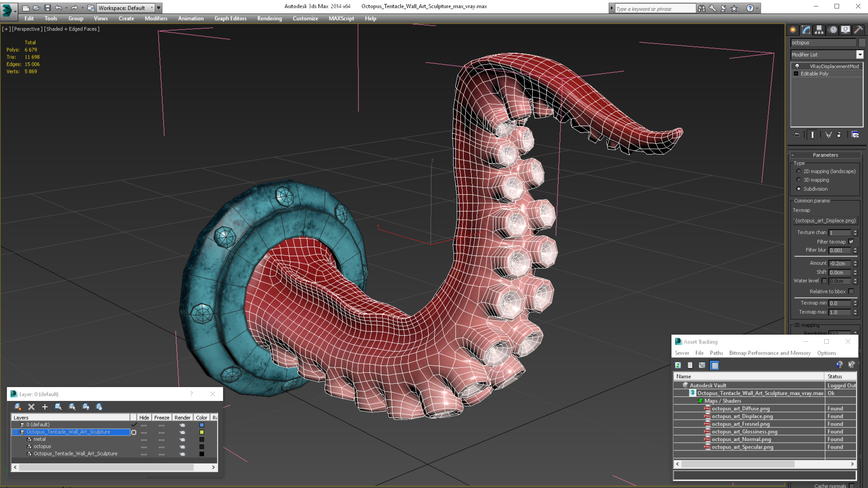This screenshot has width=868, height=488.
Task: Click Status Log icon in Asset Tracking
Action: [x=690, y=365]
